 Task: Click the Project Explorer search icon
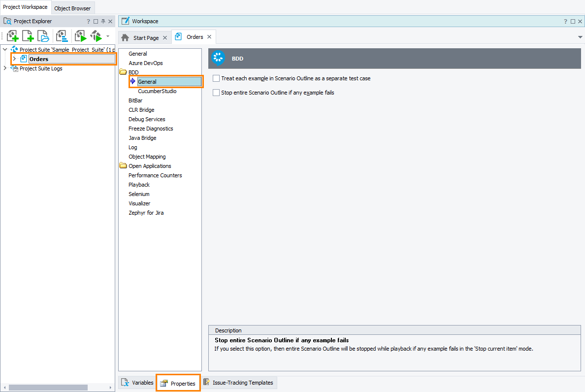coord(7,21)
